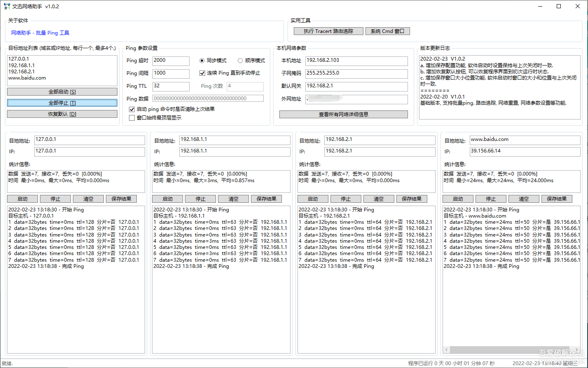
Task: Start pinging in the 192.168.2.1 panel
Action: pos(313,199)
